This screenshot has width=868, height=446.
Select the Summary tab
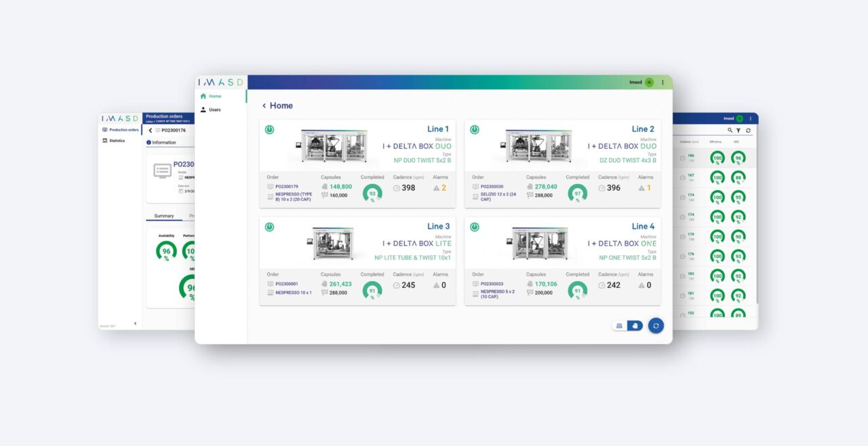pyautogui.click(x=163, y=216)
